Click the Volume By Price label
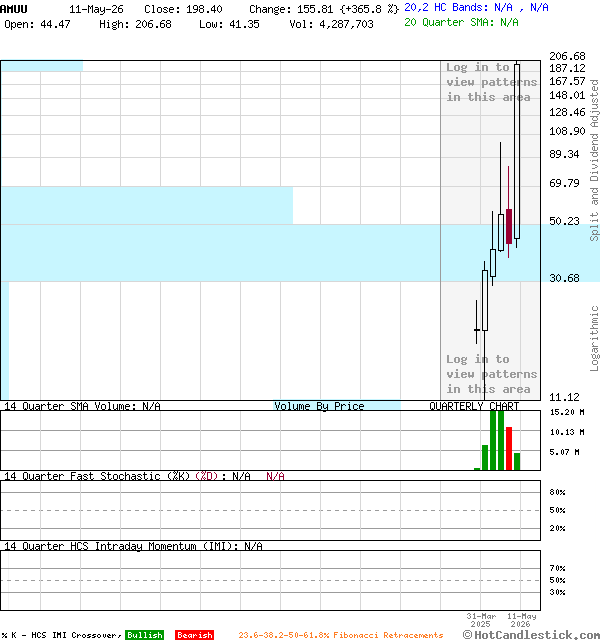This screenshot has width=600, height=640. [319, 406]
